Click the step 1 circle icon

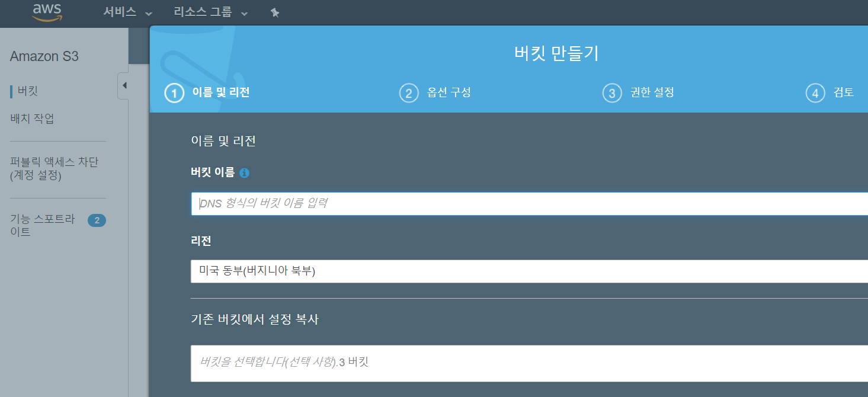174,93
